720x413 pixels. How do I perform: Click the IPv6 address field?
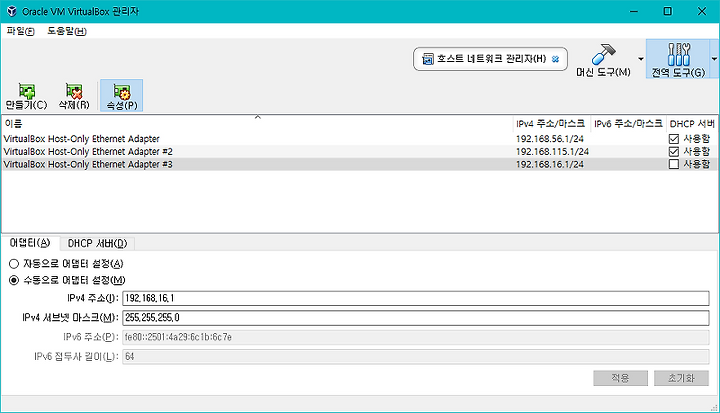click(416, 337)
